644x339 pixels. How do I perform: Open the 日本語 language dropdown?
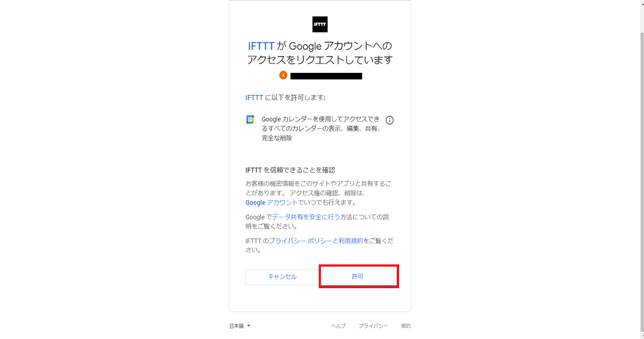point(240,326)
